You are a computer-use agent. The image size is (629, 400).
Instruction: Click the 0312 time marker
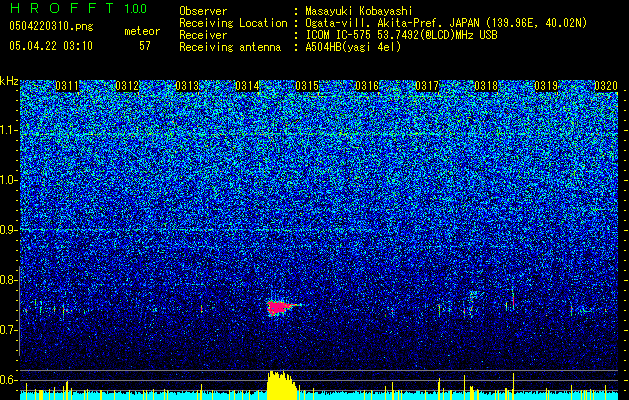tap(127, 86)
